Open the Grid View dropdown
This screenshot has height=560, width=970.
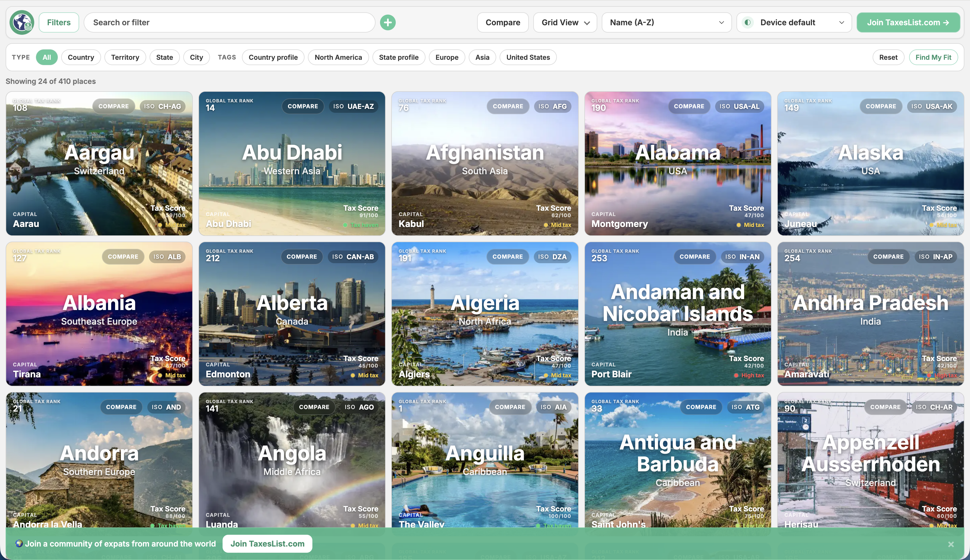click(564, 22)
